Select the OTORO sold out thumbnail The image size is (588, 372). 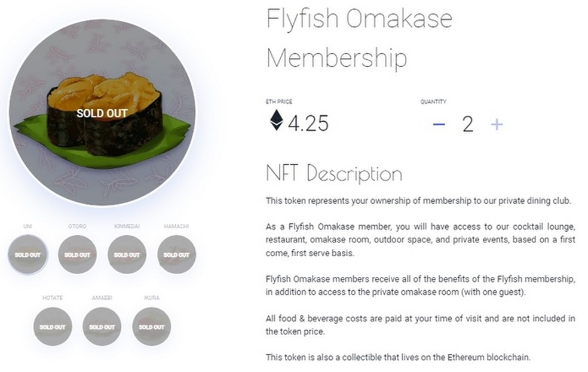(77, 255)
